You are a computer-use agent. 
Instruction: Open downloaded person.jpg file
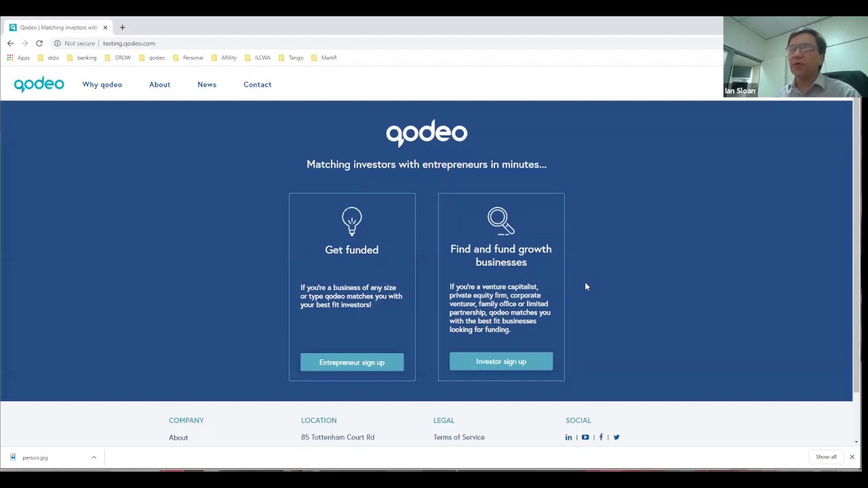pos(35,457)
